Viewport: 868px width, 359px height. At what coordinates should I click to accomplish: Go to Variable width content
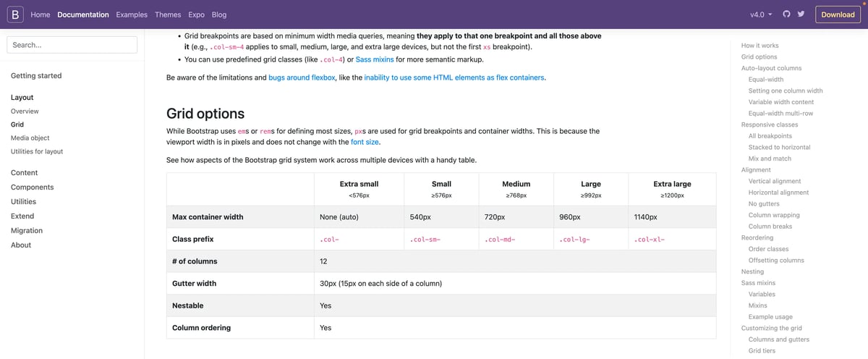pyautogui.click(x=781, y=102)
